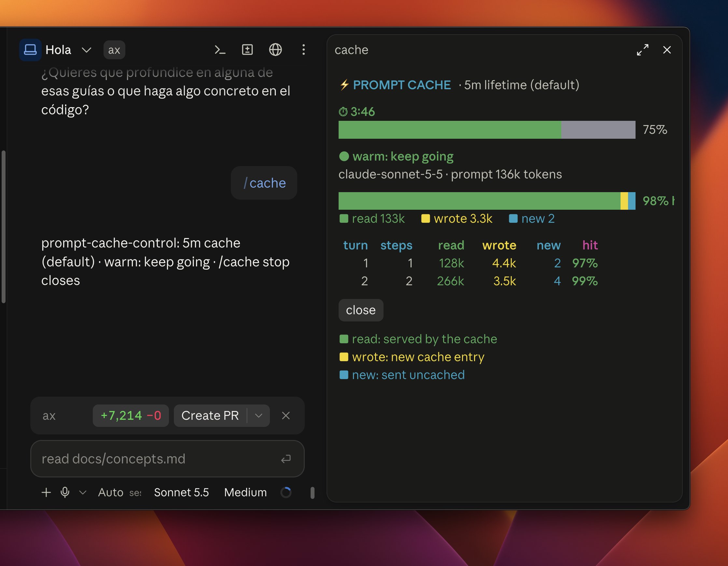The height and width of the screenshot is (566, 728).
Task: Expand the chevron beside the microphone
Action: pyautogui.click(x=83, y=492)
